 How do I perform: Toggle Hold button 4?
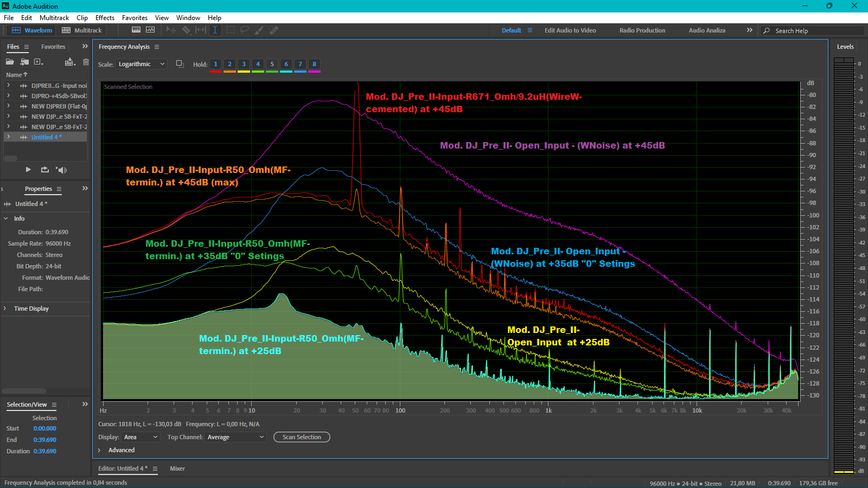point(258,65)
